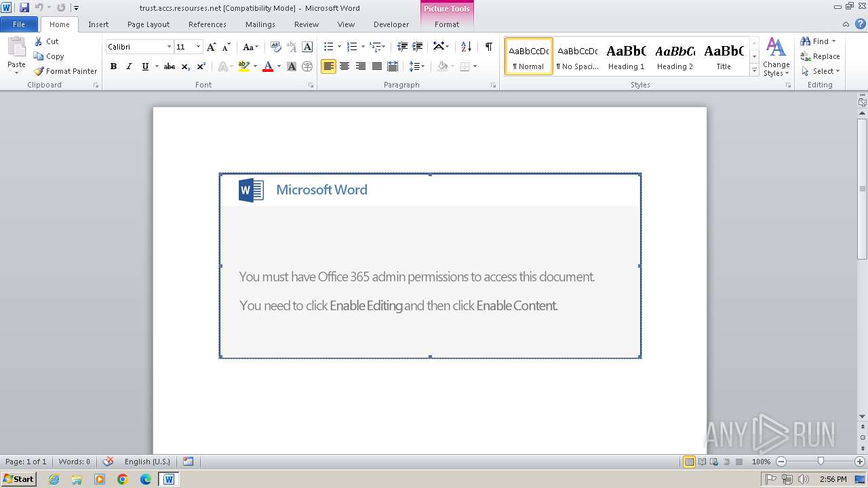Viewport: 868px width, 488px height.
Task: Click the Bullets list icon
Action: (328, 47)
